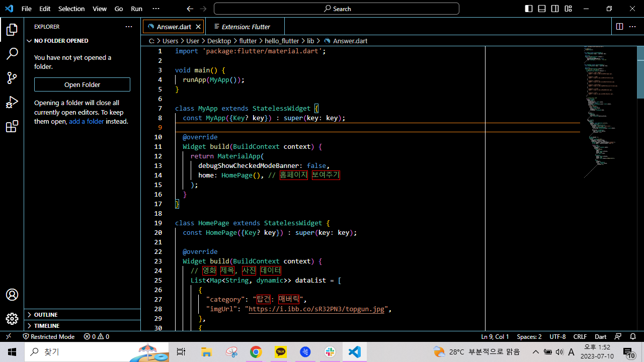The width and height of the screenshot is (644, 362).
Task: Click the VS Code logo in title bar
Action: click(x=9, y=9)
